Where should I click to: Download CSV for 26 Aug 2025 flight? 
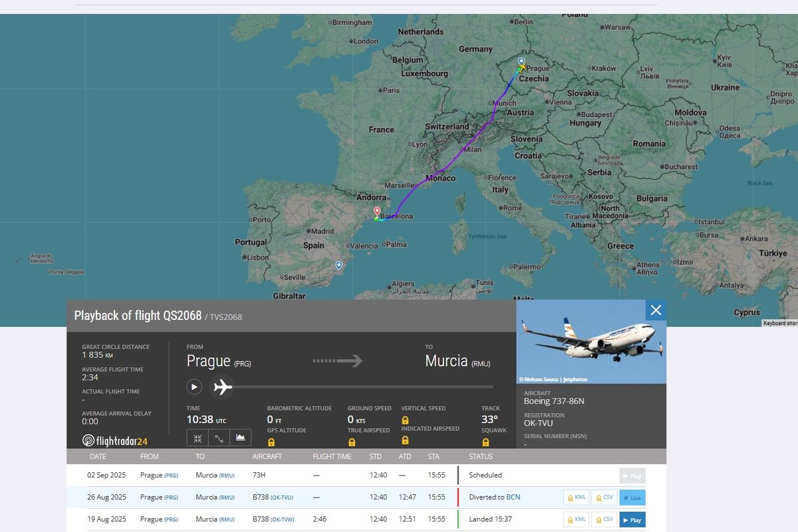[604, 497]
